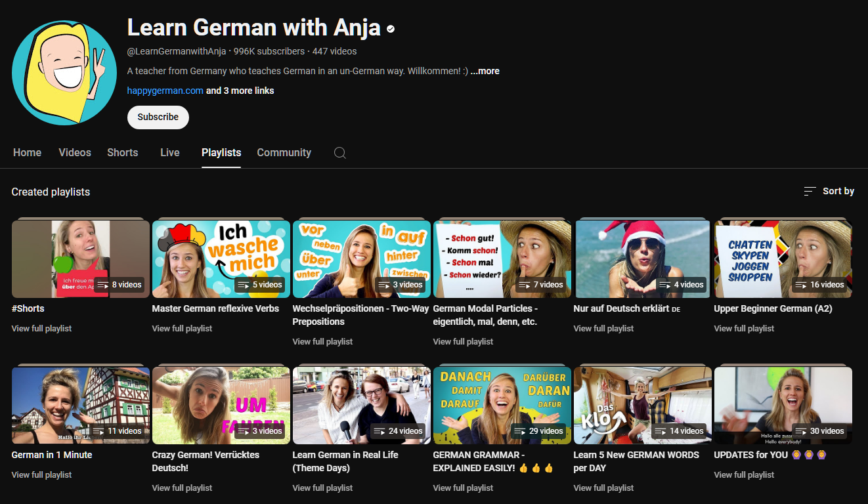
Task: Click Learn 5 New GERMAN WORDS title
Action: (x=637, y=461)
